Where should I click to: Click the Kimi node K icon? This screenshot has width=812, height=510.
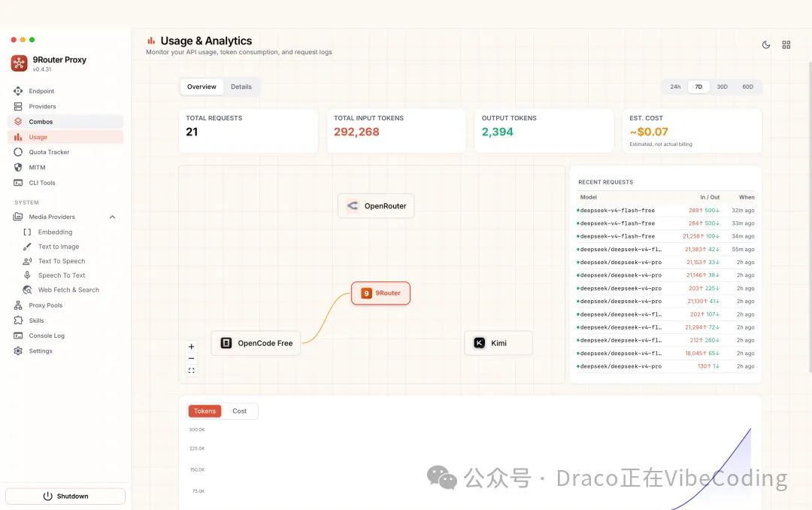pyautogui.click(x=480, y=343)
